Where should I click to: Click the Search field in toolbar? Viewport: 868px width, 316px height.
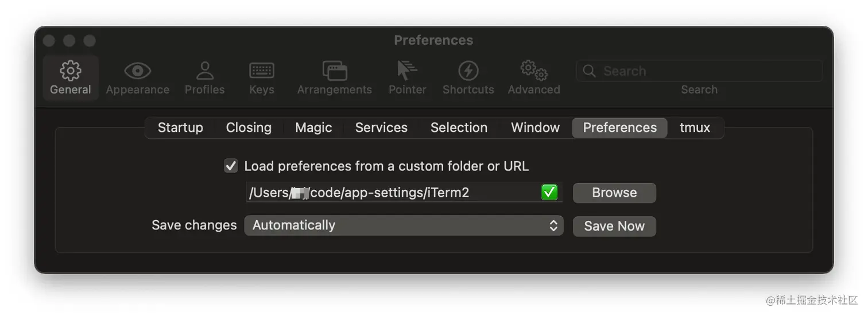click(x=699, y=71)
